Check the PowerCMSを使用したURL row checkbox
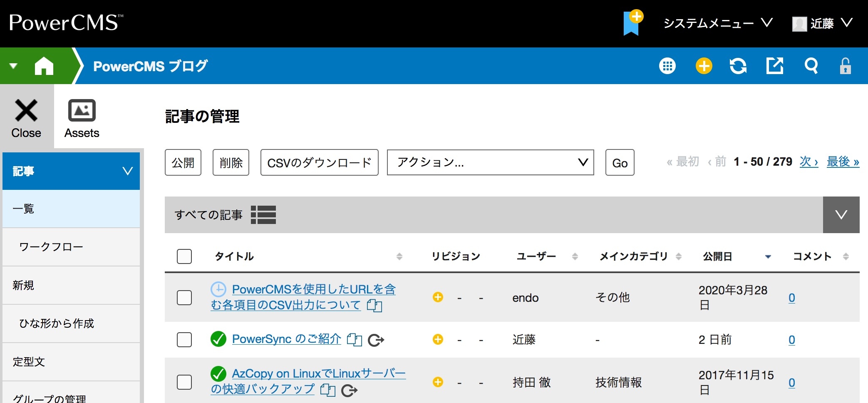 coord(184,298)
